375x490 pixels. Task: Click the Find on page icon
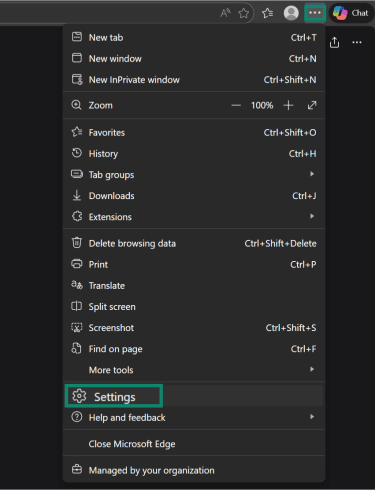point(76,348)
